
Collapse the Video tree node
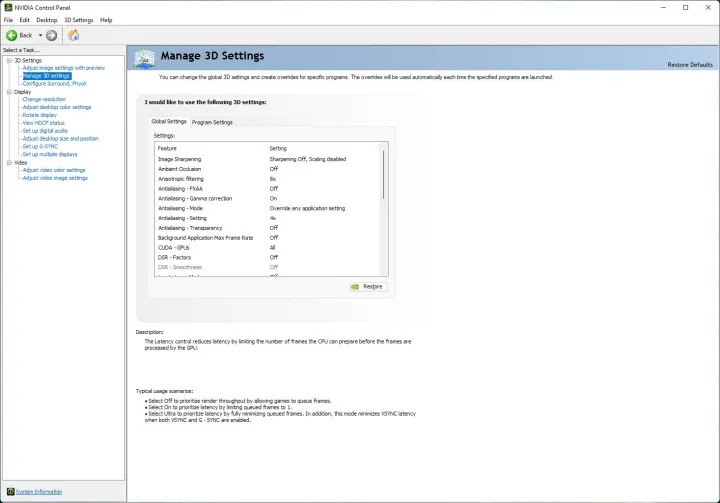9,163
